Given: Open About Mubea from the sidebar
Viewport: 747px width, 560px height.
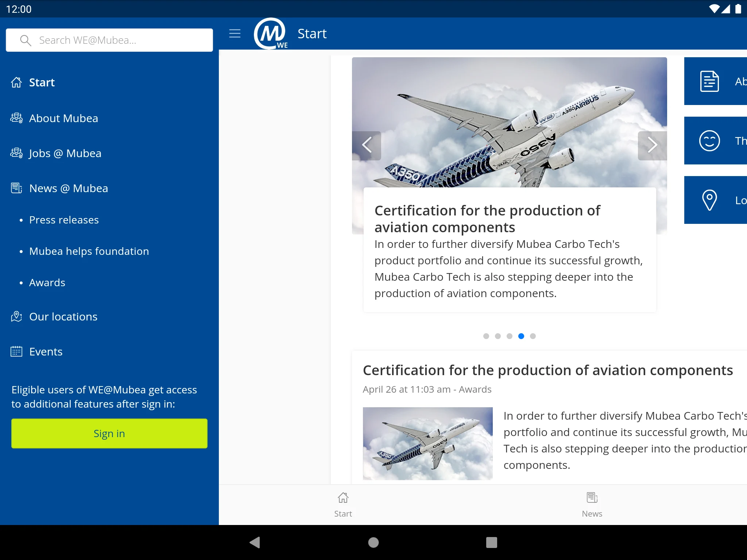Looking at the screenshot, I should pyautogui.click(x=63, y=118).
